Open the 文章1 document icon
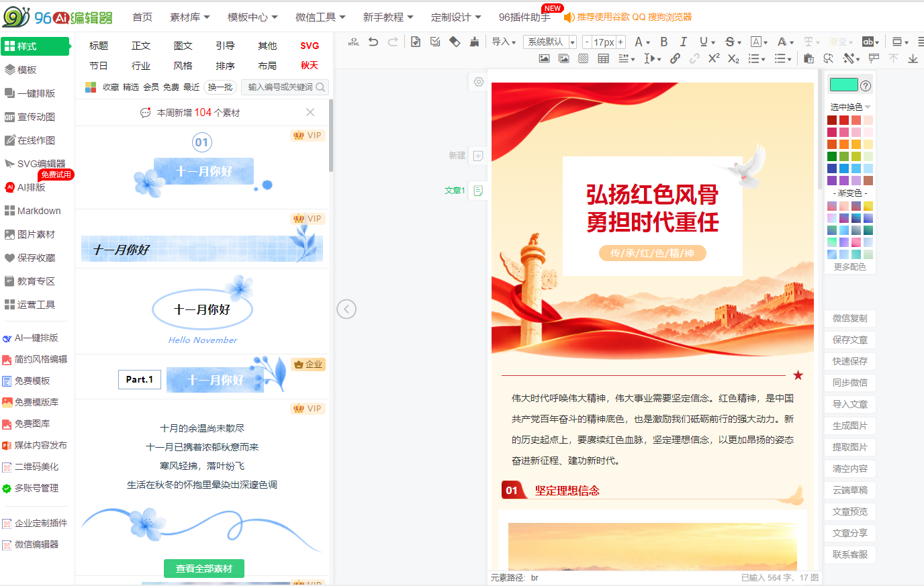 (478, 191)
